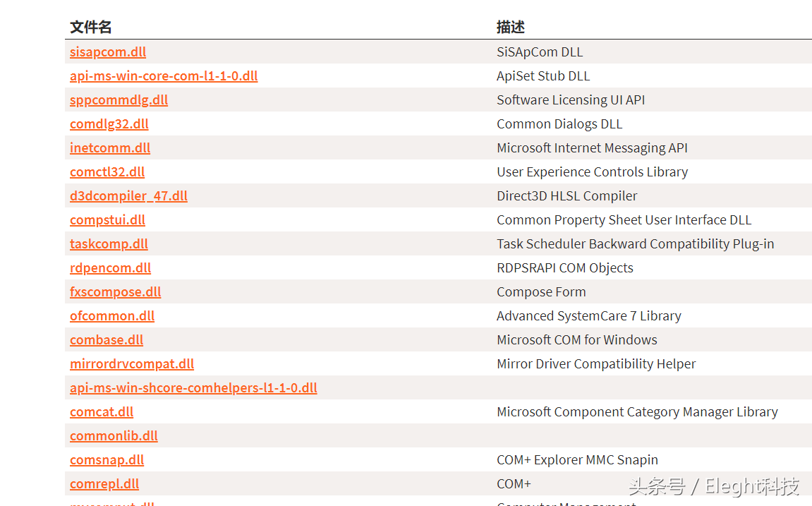This screenshot has width=812, height=506.
Task: Open the comrepl.dll link
Action: point(104,484)
